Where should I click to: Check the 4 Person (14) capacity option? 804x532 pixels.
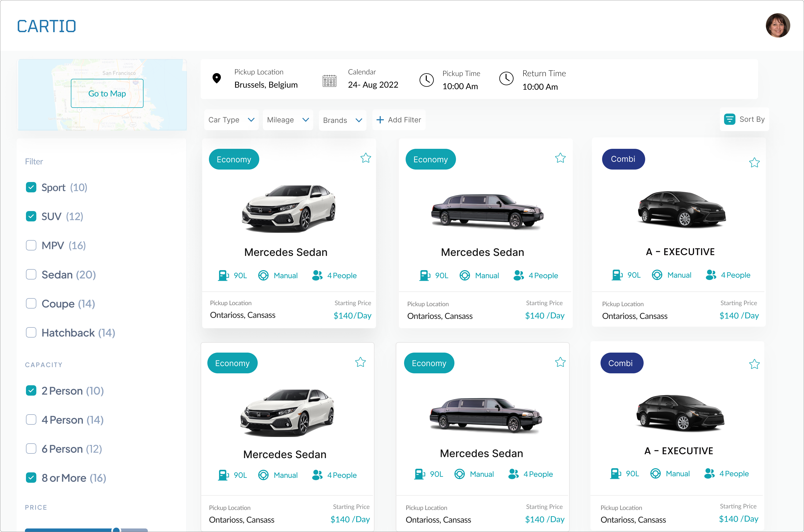point(31,420)
